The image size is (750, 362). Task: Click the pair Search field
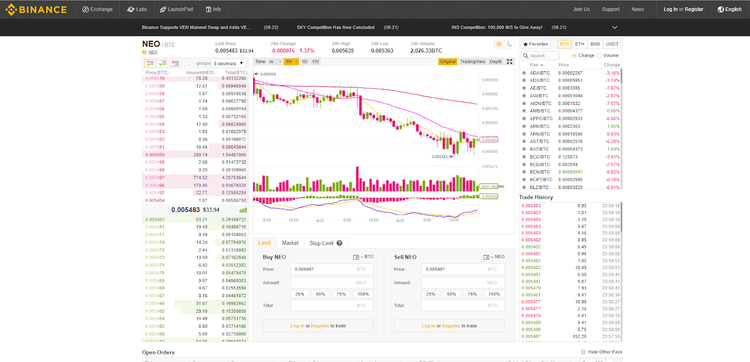pyautogui.click(x=540, y=56)
